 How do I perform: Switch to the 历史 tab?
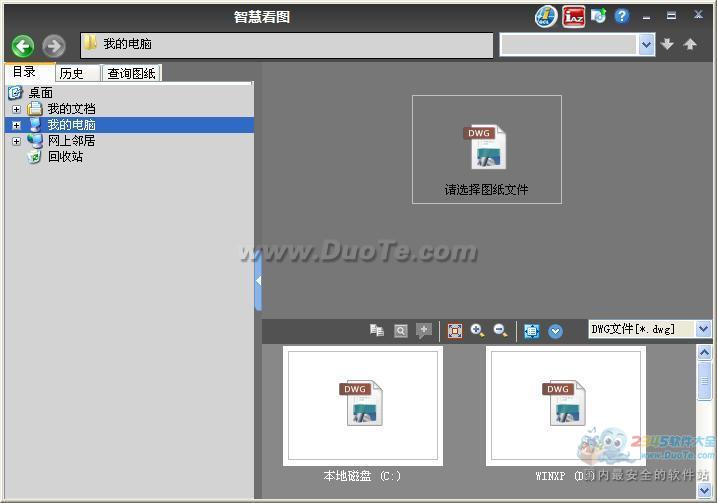71,73
